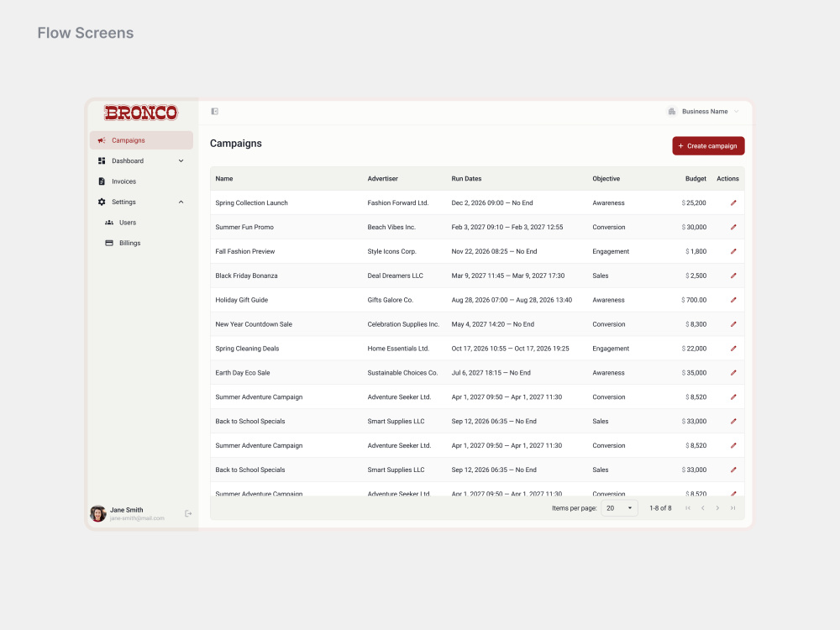Click the Invoices document icon
The image size is (840, 630).
point(102,181)
